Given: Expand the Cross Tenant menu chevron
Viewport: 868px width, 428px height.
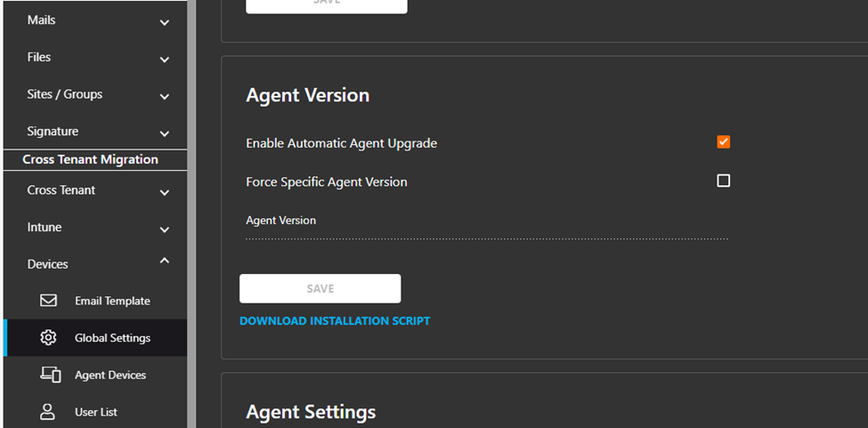Looking at the screenshot, I should pyautogui.click(x=165, y=192).
